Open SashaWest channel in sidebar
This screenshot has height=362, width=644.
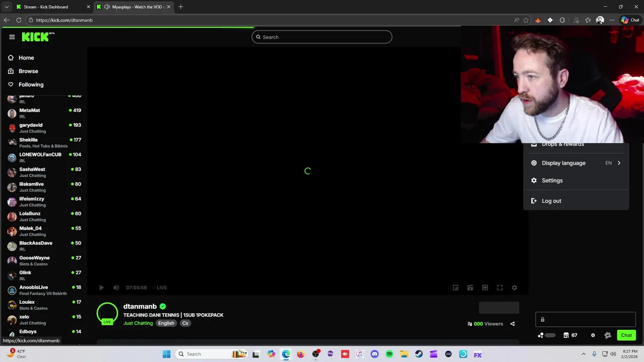[44, 172]
